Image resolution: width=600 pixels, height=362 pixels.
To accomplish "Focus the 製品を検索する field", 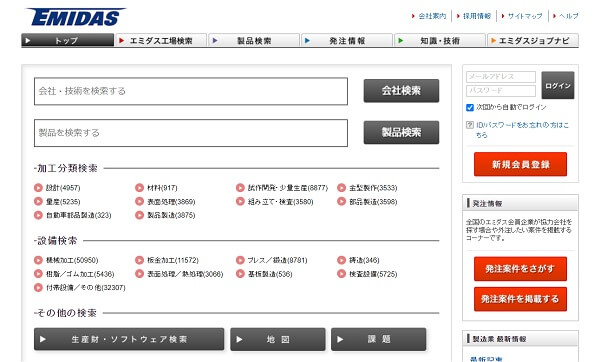I will click(x=191, y=133).
